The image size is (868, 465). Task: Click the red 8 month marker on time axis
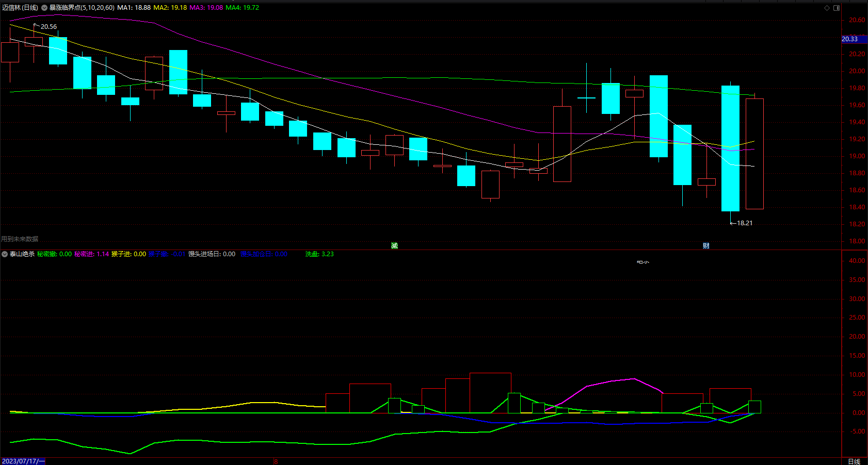pyautogui.click(x=276, y=461)
